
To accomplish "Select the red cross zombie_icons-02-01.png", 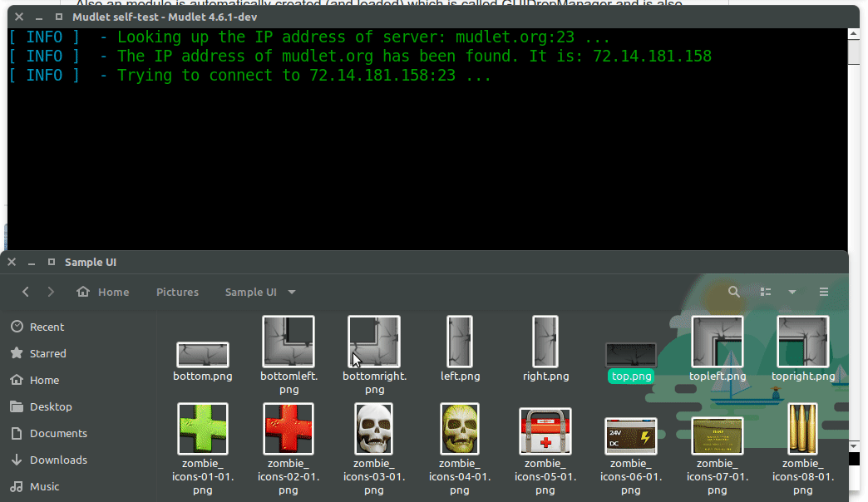I will point(289,429).
